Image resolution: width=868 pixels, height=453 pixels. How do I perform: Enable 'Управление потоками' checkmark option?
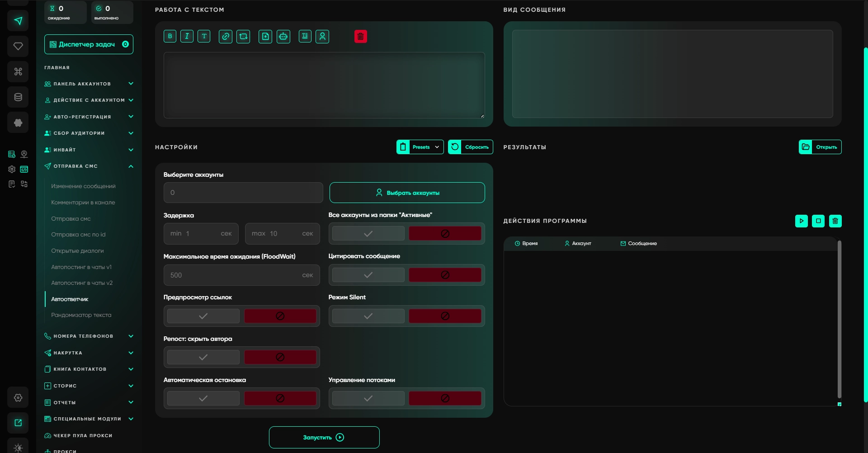[x=368, y=398]
